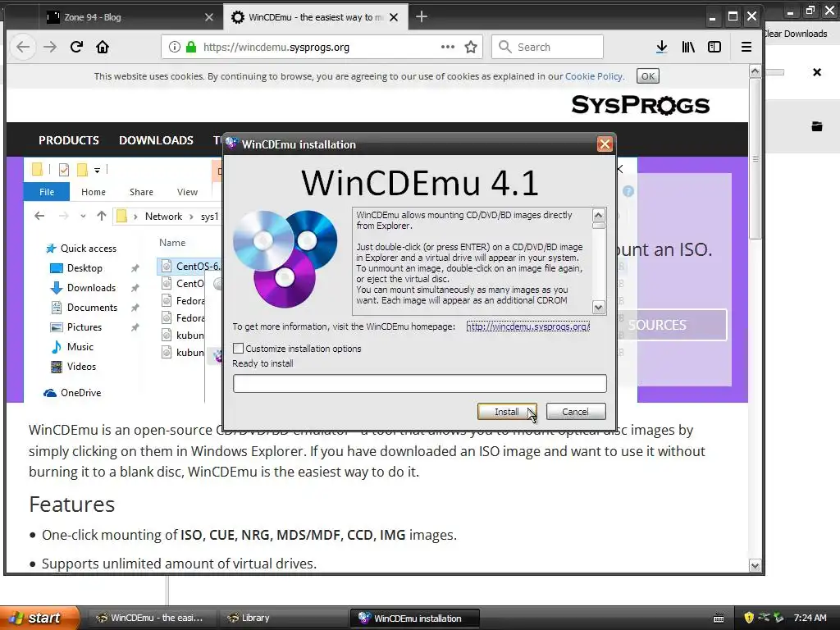Go forward in Firefox browser
840x630 pixels.
point(50,47)
